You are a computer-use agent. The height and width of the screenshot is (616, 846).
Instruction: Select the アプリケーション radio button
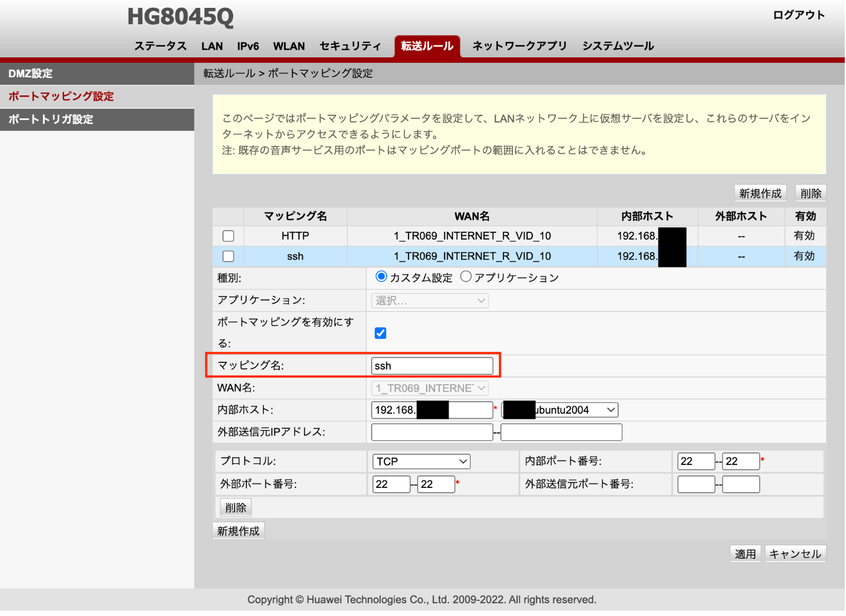(x=466, y=277)
